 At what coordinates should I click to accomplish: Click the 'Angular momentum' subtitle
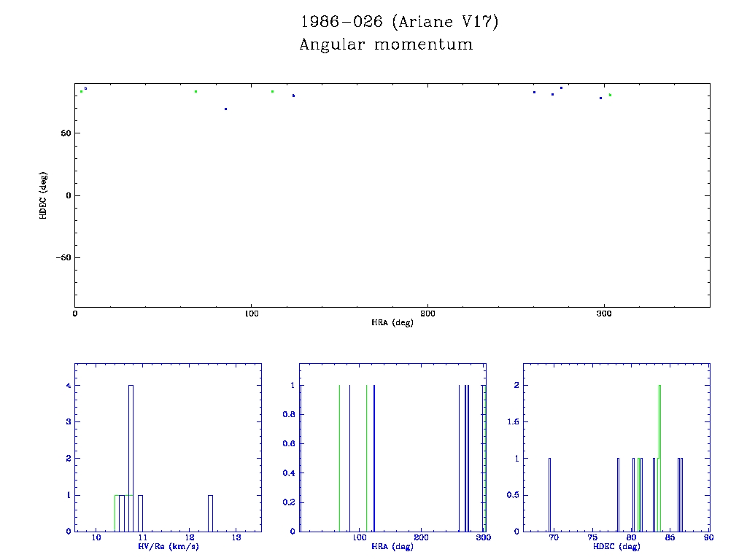pos(386,45)
